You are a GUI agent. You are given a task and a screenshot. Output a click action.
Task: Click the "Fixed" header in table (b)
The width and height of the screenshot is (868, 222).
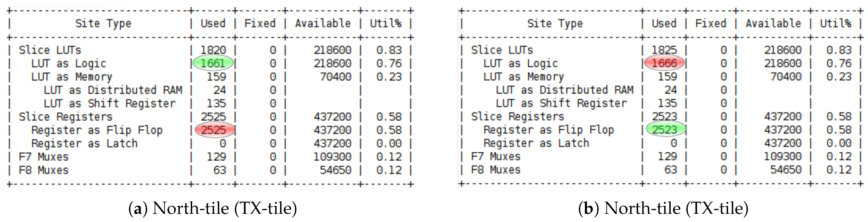tap(711, 23)
